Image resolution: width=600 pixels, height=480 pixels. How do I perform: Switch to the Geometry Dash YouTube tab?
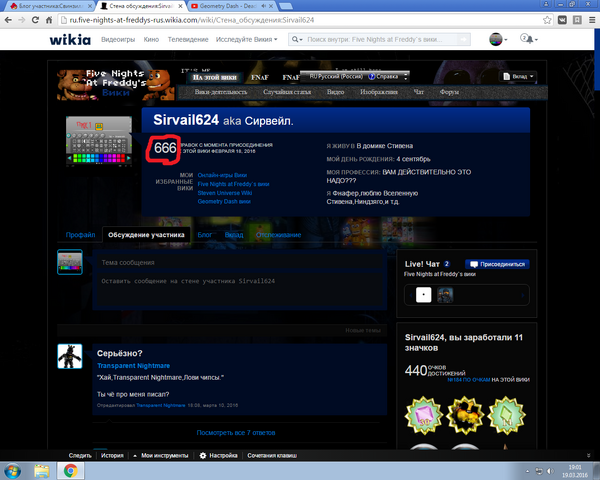tap(228, 6)
